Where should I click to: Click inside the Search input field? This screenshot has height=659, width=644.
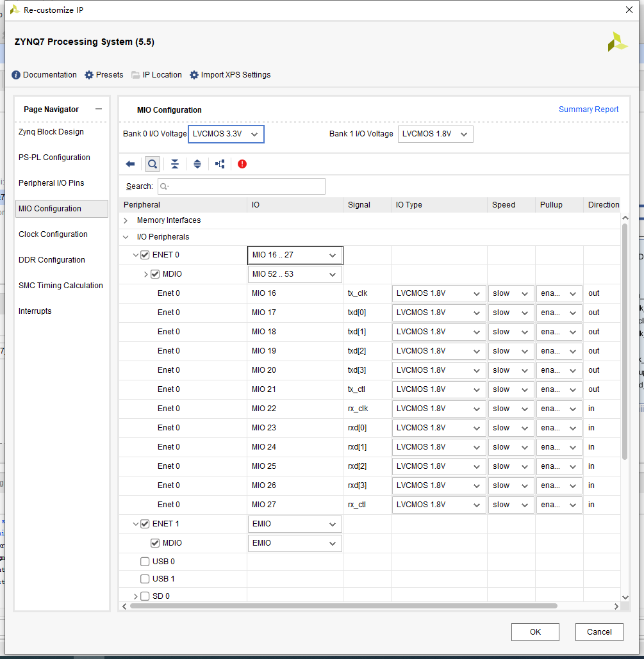(242, 186)
